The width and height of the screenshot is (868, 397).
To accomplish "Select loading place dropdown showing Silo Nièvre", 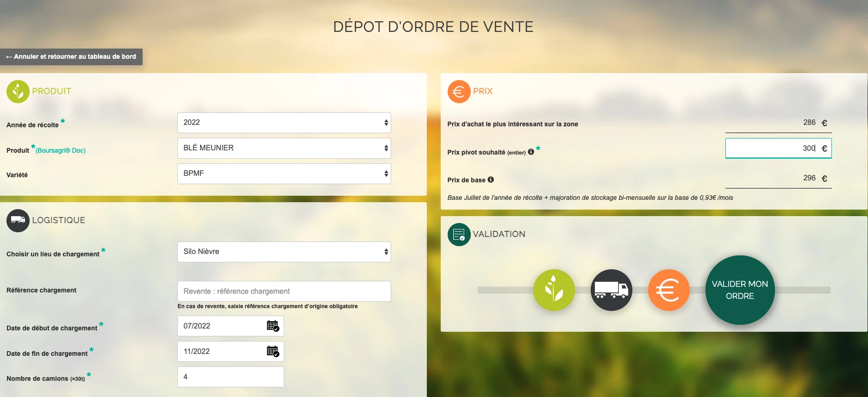I will pos(284,252).
